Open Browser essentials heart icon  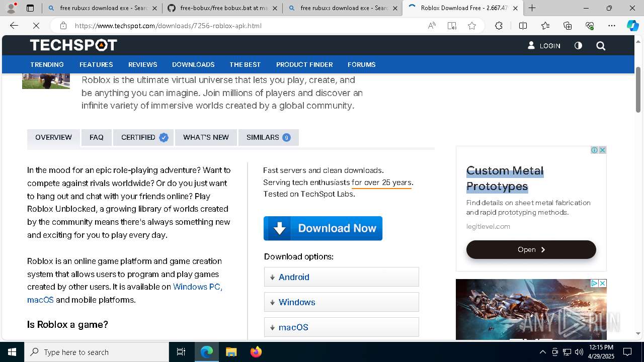[590, 26]
